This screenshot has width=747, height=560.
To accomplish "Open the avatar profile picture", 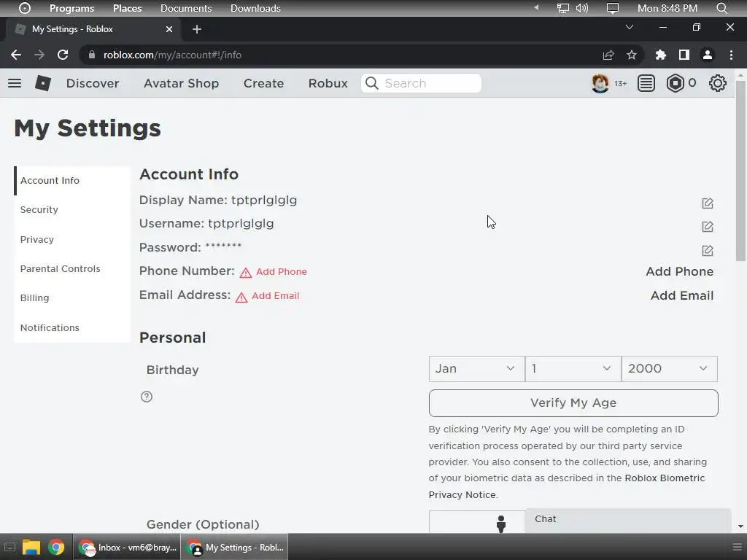I will pyautogui.click(x=600, y=83).
